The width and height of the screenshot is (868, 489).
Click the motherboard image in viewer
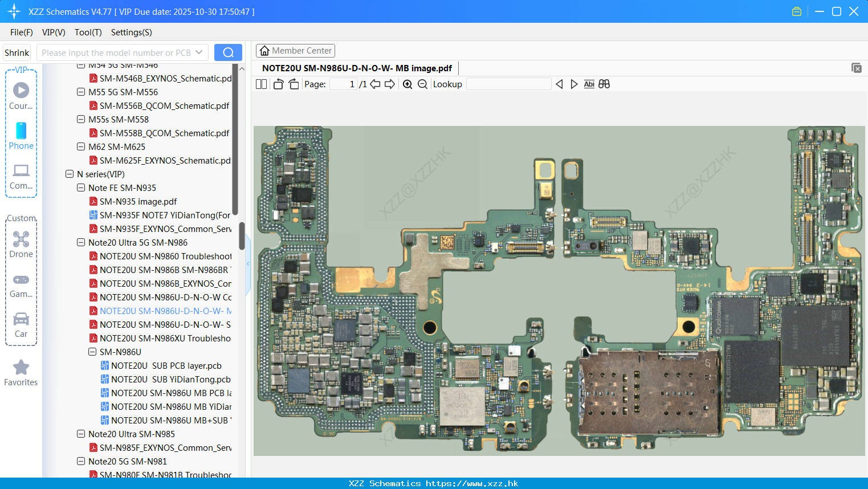click(559, 291)
